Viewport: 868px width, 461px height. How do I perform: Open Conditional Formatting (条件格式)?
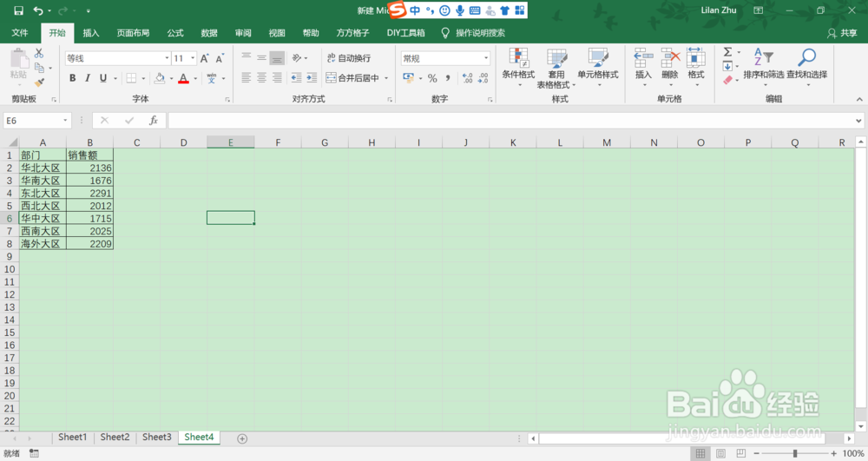click(518, 68)
